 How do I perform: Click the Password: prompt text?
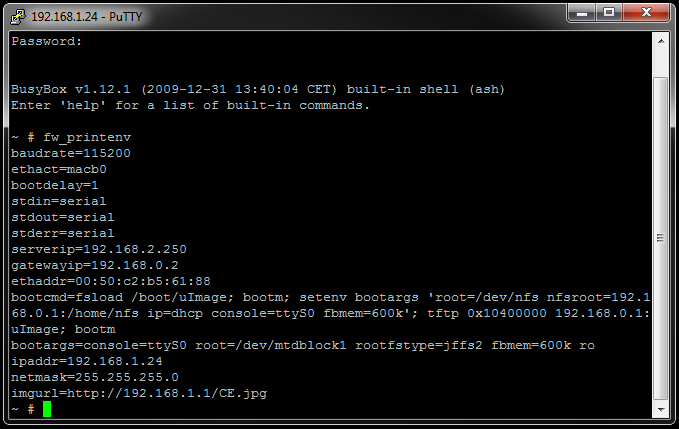46,41
